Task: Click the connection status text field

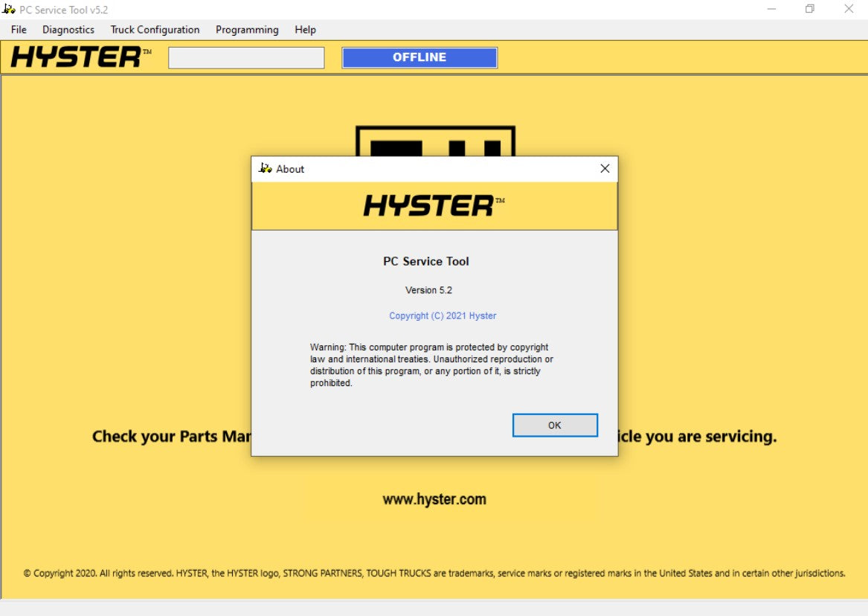Action: [x=246, y=57]
